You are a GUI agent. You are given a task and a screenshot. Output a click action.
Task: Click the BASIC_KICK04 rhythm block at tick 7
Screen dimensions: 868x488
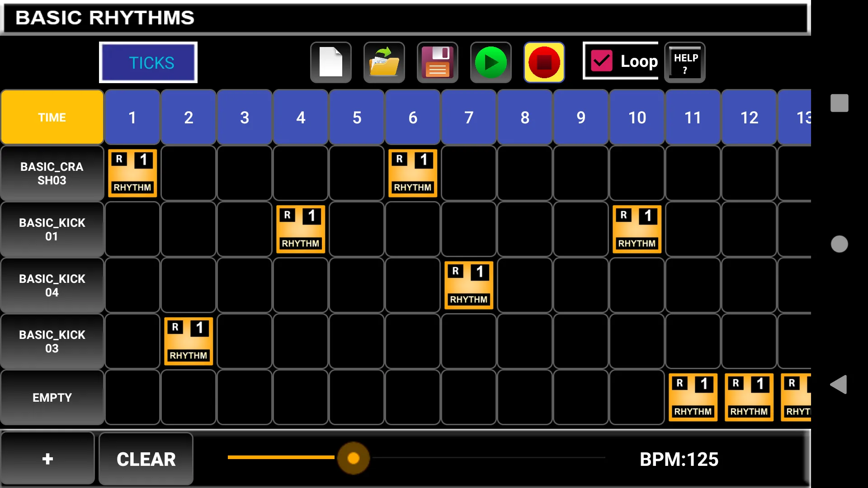[x=468, y=285]
